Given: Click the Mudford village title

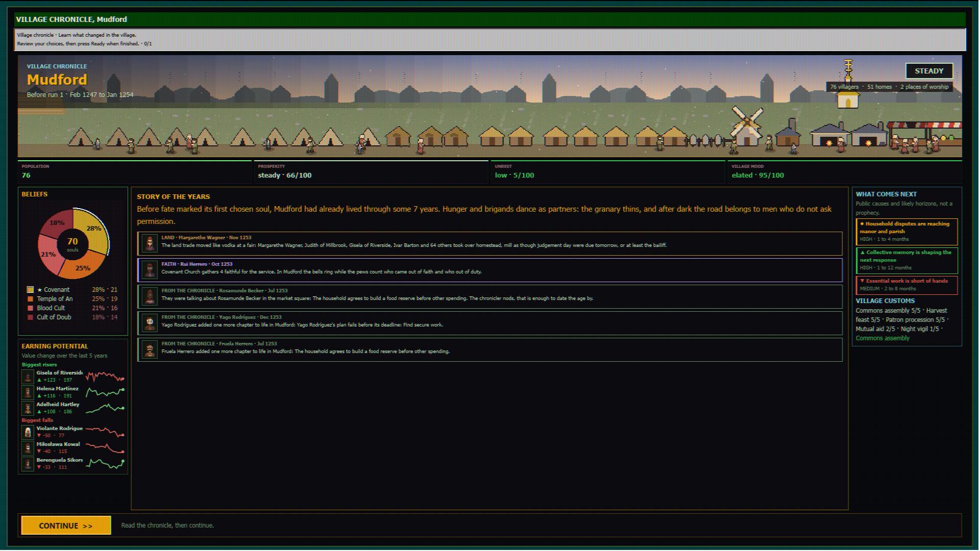Looking at the screenshot, I should pos(57,80).
